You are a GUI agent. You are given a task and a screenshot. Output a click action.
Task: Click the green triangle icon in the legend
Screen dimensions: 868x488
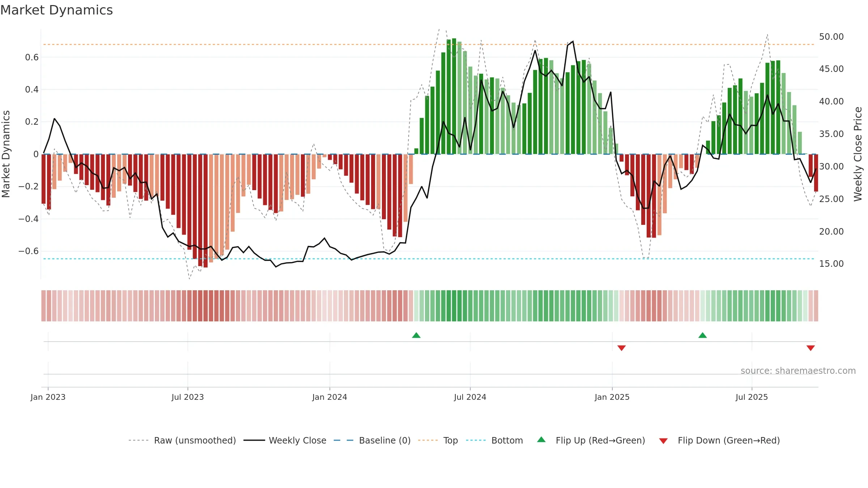tap(541, 440)
